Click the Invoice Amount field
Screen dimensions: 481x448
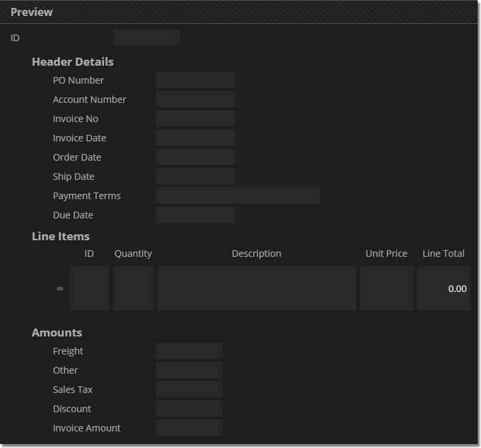click(x=189, y=427)
